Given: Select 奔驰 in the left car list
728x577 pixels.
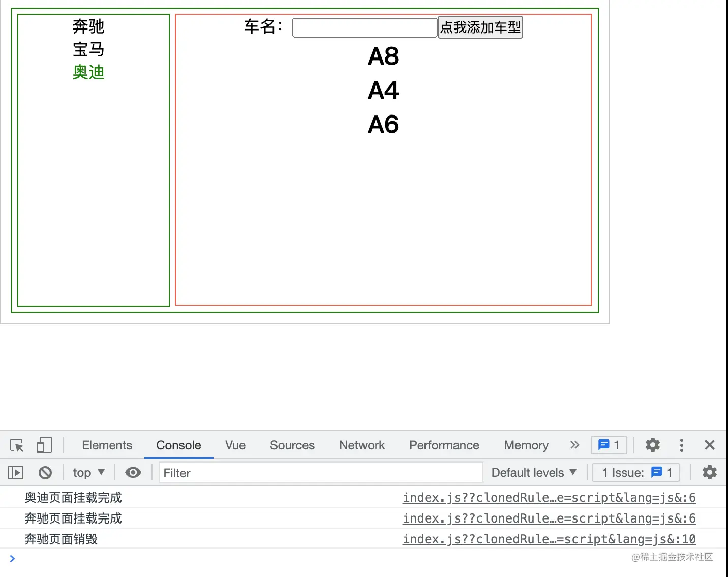Looking at the screenshot, I should [88, 26].
